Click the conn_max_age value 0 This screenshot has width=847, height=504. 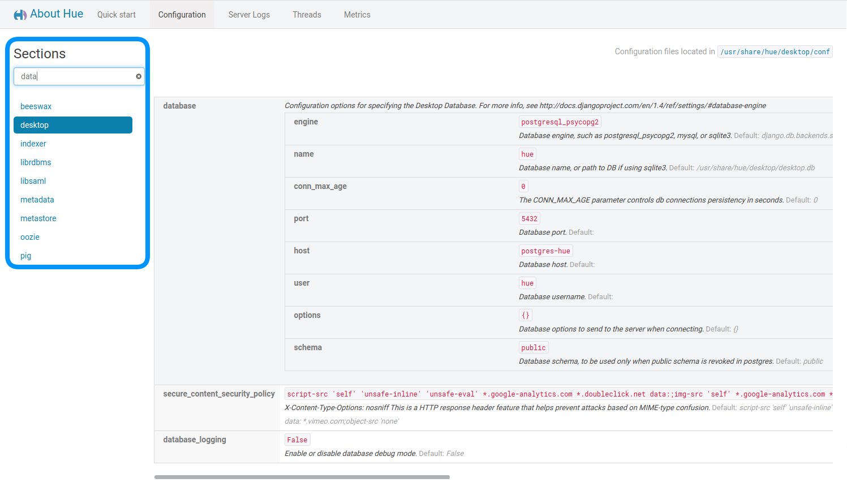[523, 187]
